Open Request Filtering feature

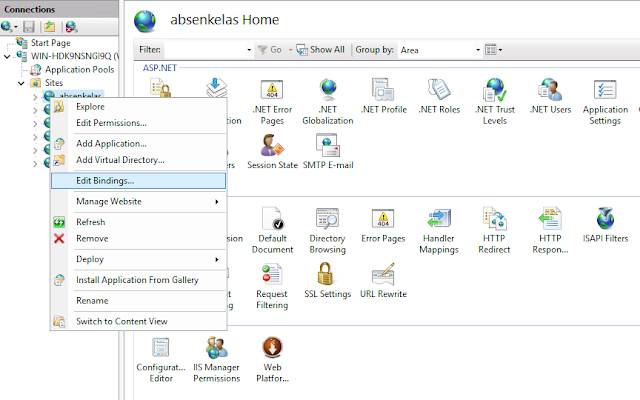click(x=272, y=287)
